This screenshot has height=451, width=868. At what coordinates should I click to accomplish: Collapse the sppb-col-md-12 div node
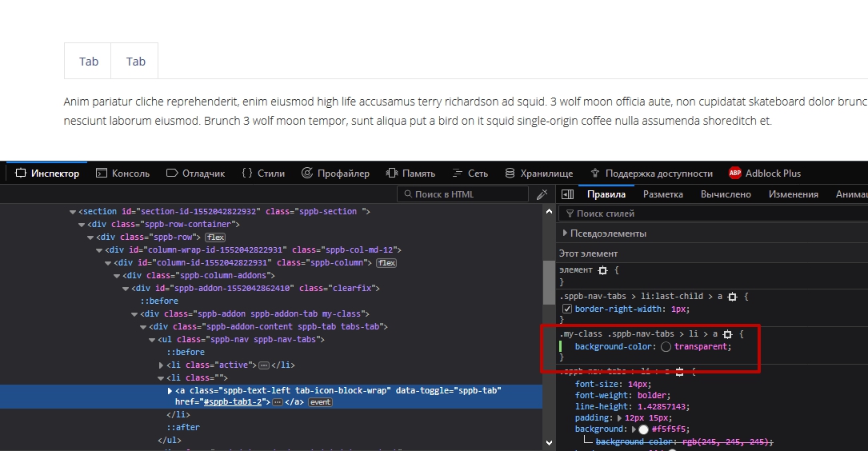click(99, 250)
